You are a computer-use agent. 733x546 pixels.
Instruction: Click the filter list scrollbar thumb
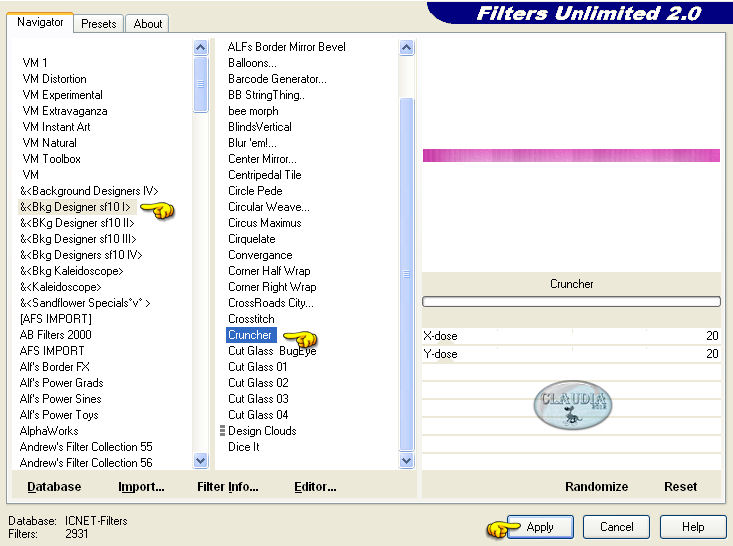tap(407, 274)
